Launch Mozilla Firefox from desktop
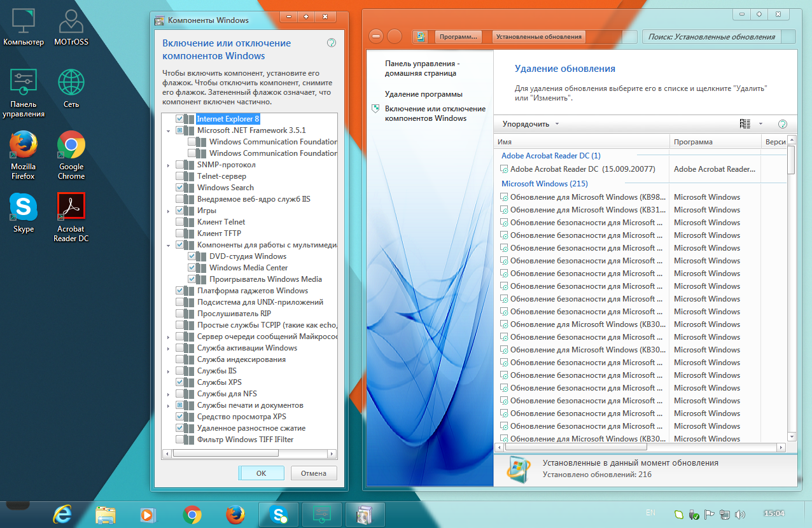The image size is (812, 528). 24,155
